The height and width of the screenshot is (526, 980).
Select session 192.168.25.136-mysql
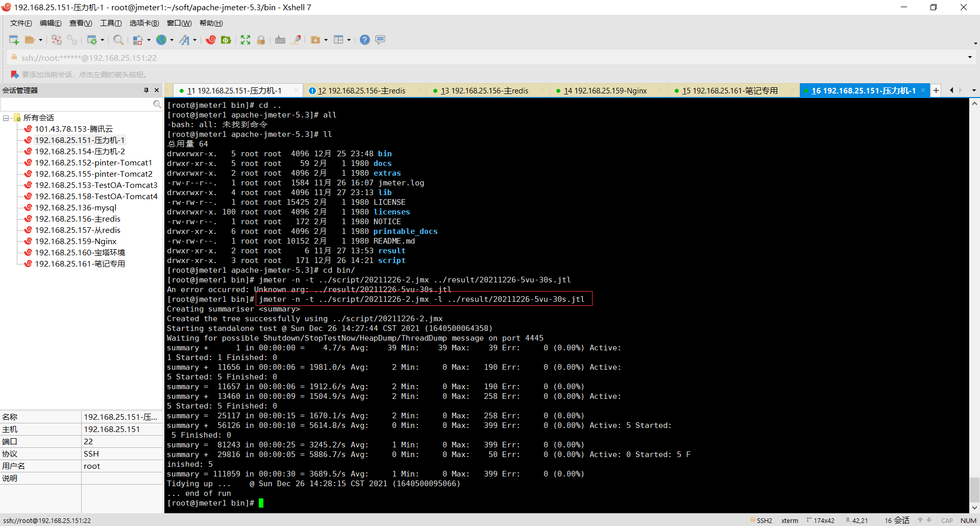coord(76,208)
